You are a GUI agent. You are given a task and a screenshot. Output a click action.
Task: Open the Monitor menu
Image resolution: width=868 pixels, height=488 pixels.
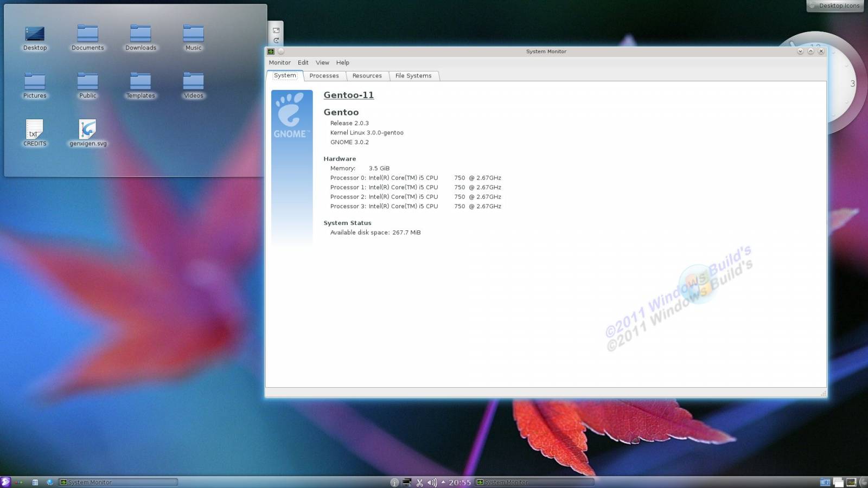point(280,62)
